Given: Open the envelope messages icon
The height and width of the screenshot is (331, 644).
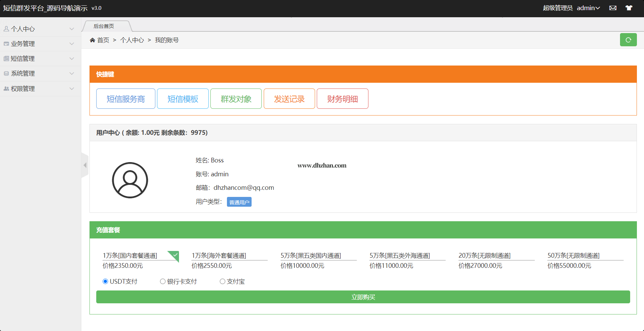Looking at the screenshot, I should pyautogui.click(x=613, y=8).
